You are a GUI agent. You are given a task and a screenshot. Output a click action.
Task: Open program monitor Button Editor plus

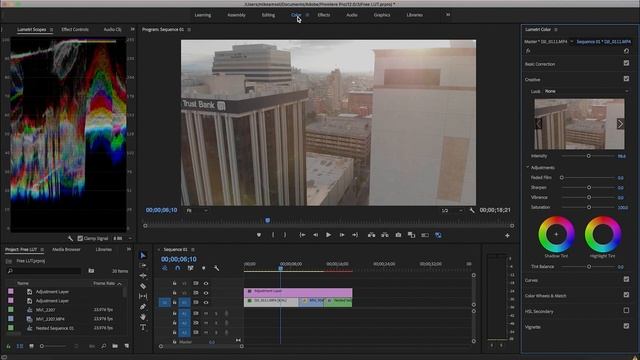click(507, 236)
